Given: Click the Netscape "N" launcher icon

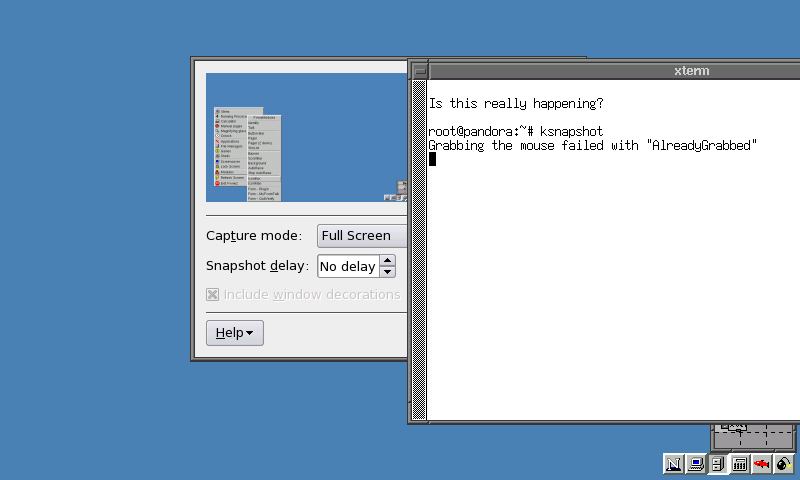Looking at the screenshot, I should coord(673,464).
